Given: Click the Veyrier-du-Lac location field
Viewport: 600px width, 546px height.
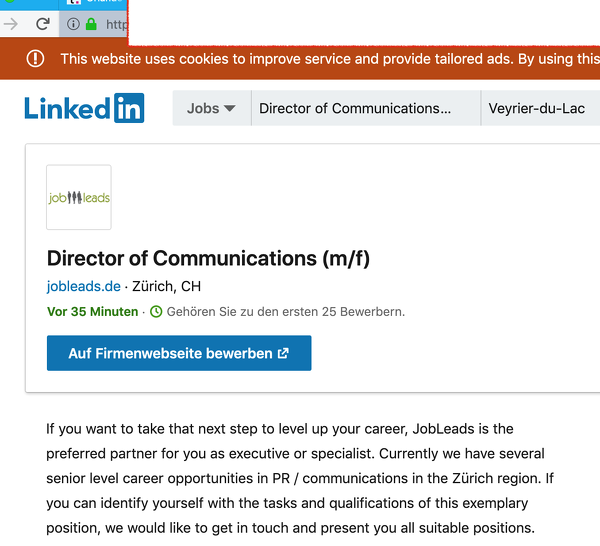Looking at the screenshot, I should coord(538,108).
